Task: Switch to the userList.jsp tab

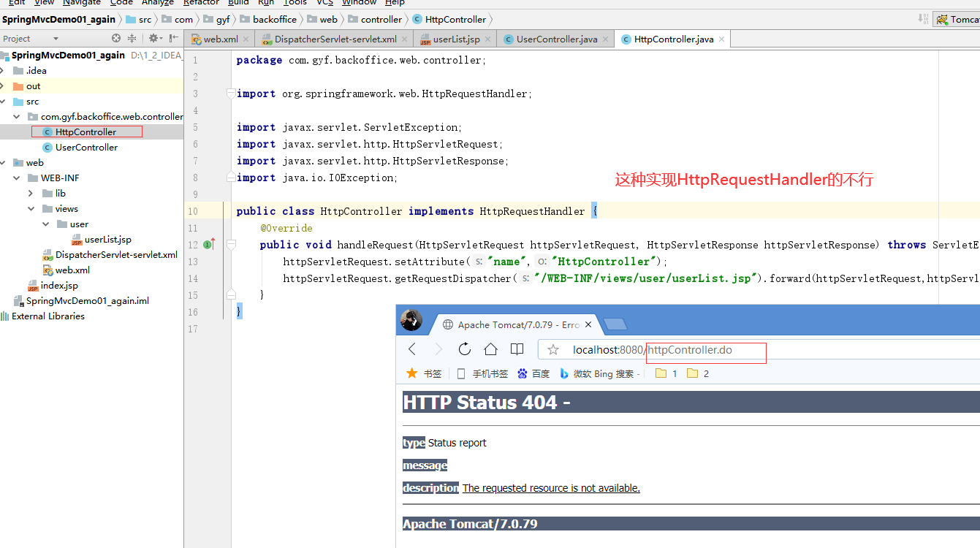Action: coord(454,39)
